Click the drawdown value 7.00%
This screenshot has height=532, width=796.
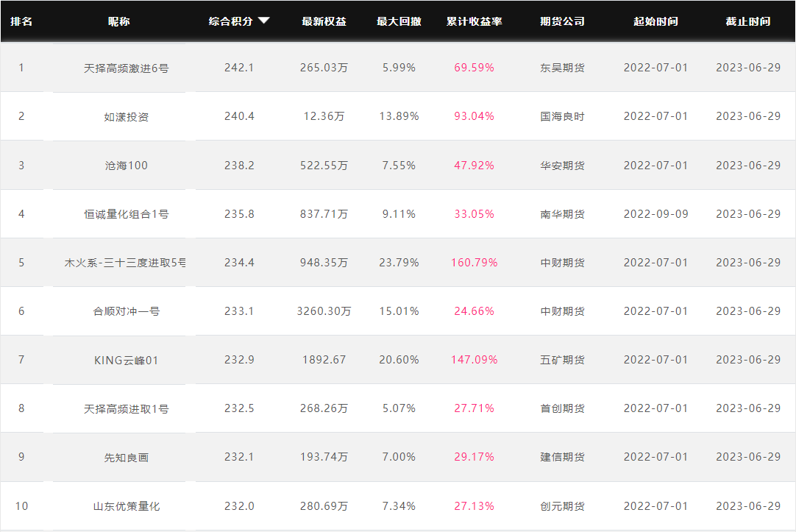[x=399, y=457]
